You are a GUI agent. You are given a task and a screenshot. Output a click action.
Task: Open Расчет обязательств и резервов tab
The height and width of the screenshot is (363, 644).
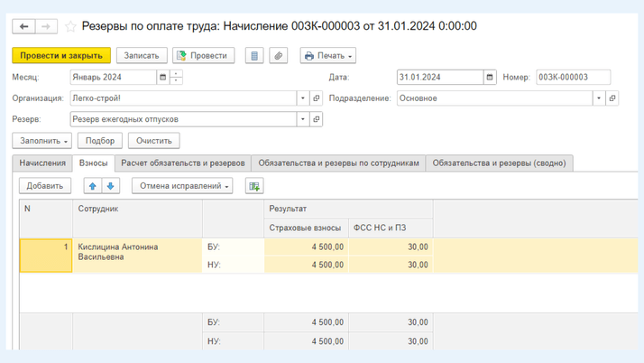(x=183, y=163)
